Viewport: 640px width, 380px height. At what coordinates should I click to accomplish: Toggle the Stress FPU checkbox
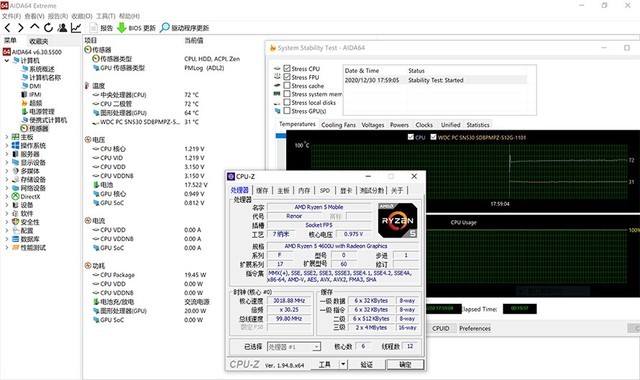pos(287,77)
